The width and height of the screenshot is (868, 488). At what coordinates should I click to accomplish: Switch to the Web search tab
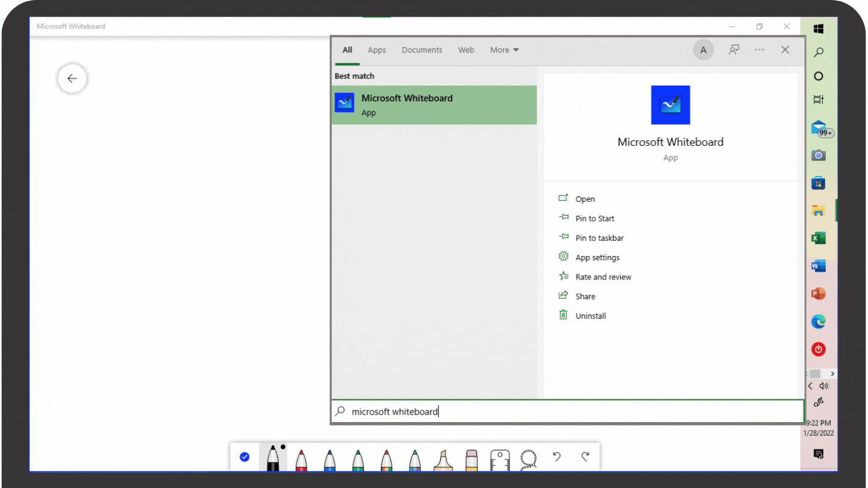pyautogui.click(x=466, y=50)
